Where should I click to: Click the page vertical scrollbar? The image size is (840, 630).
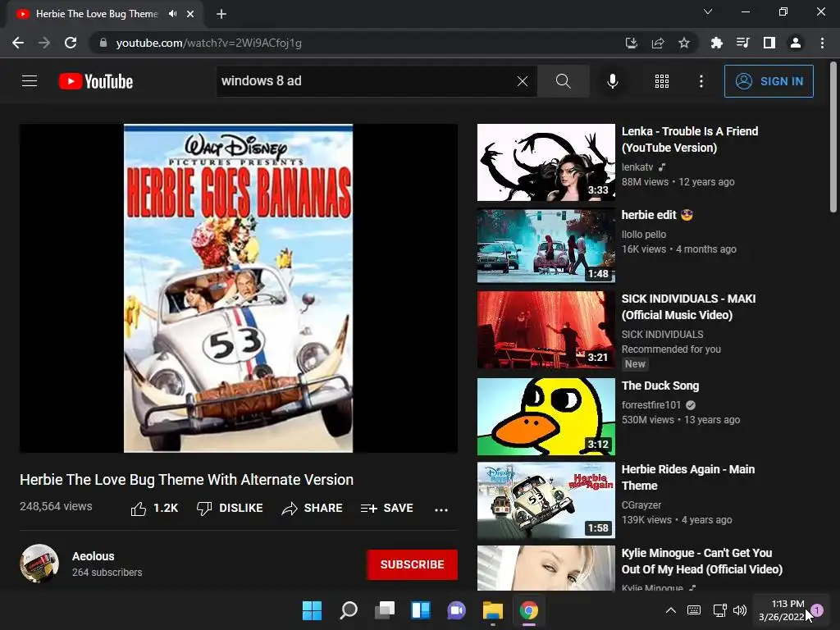(x=833, y=138)
